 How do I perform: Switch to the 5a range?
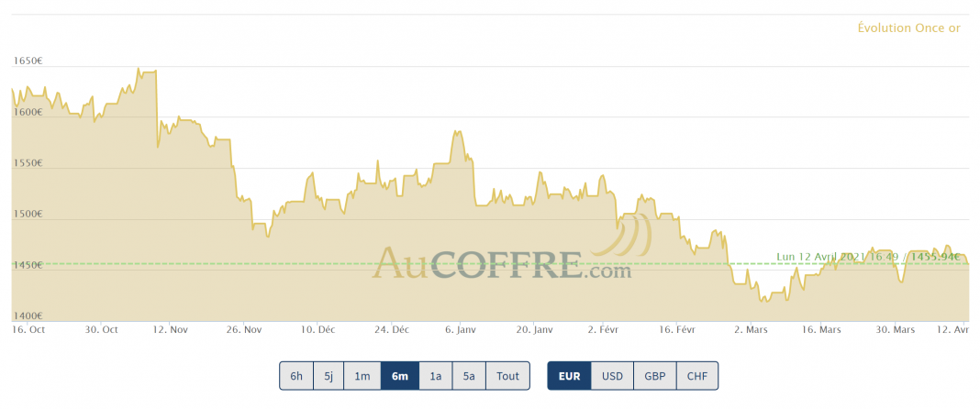[469, 376]
